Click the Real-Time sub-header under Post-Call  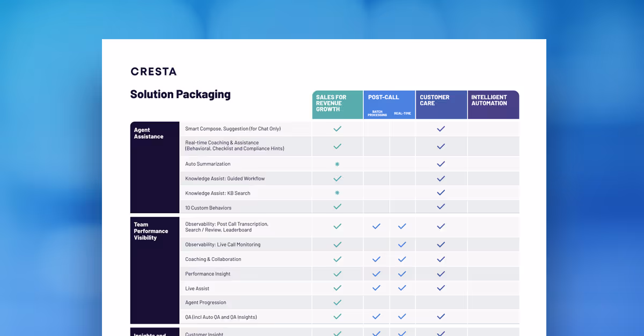click(x=402, y=113)
